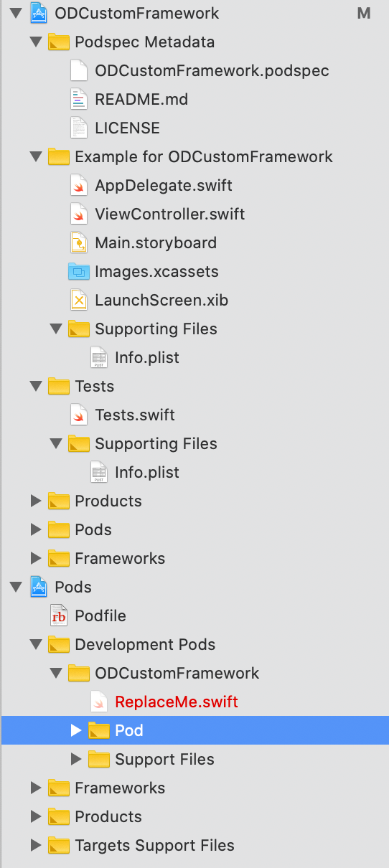Expand the selected Pod folder
This screenshot has height=868, width=389.
tap(76, 730)
